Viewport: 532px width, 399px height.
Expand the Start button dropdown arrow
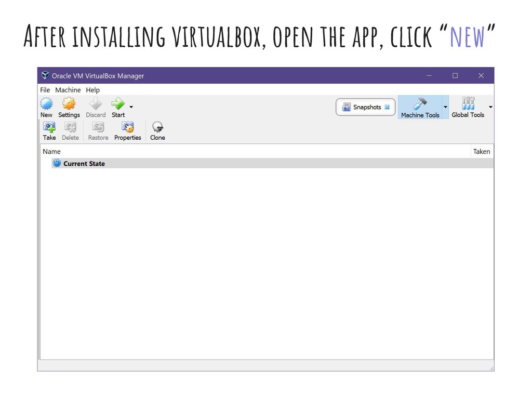point(131,107)
